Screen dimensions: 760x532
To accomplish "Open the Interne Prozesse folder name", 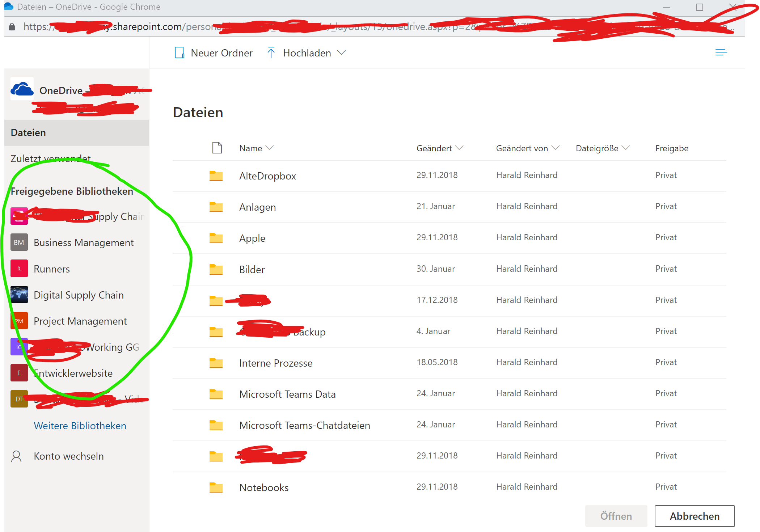I will (x=276, y=363).
